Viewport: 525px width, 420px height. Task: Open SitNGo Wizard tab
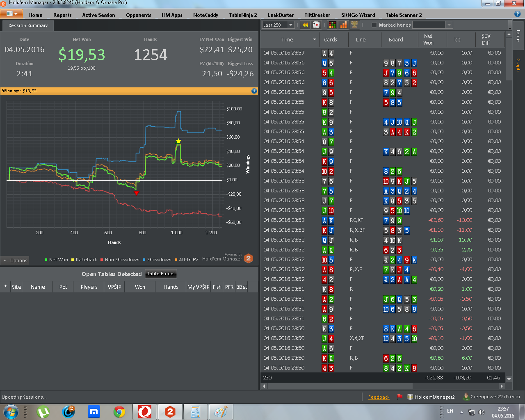coord(358,15)
